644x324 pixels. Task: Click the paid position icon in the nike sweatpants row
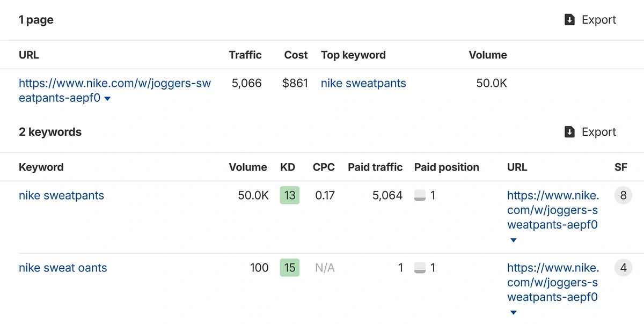[420, 196]
